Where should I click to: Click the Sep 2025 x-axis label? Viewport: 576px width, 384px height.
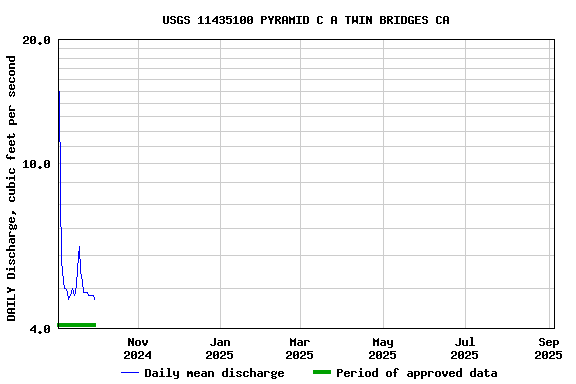[548, 348]
